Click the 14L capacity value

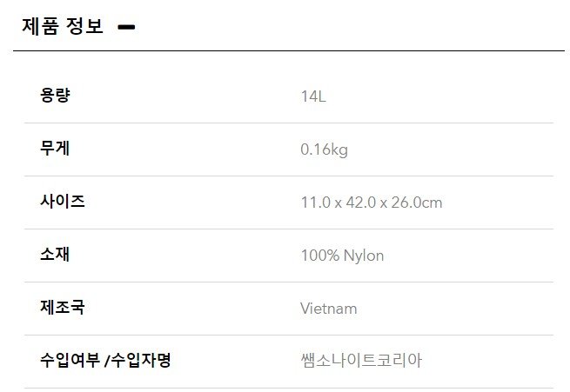(313, 96)
